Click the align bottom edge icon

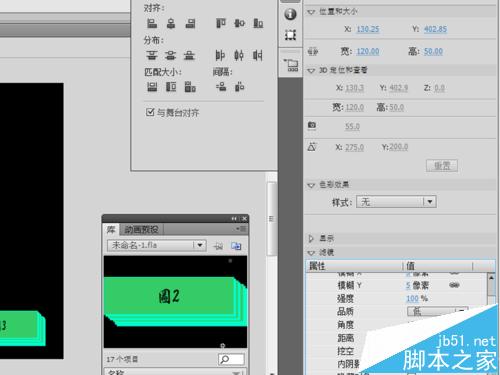tap(258, 23)
